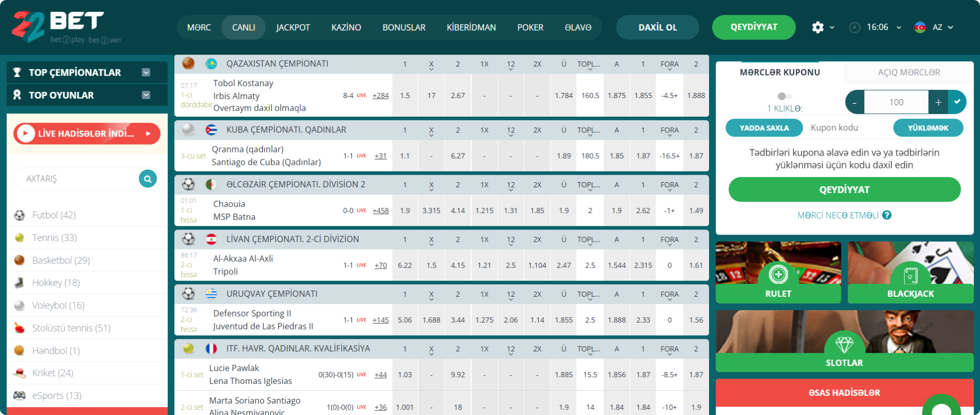
Task: Click play icon on Live Hadisələr banner
Action: click(x=25, y=134)
